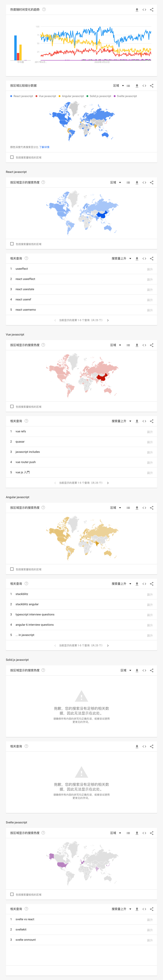Image resolution: width=163 pixels, height=980 pixels.
Task: Click the 了解详情 link
Action: click(x=44, y=147)
